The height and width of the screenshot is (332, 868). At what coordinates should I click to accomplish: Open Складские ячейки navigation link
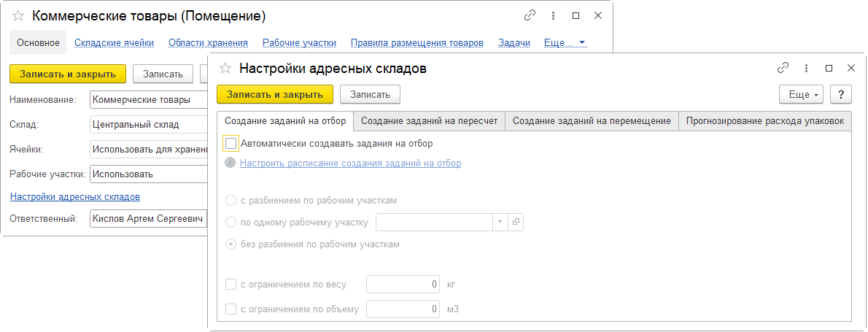pos(114,43)
